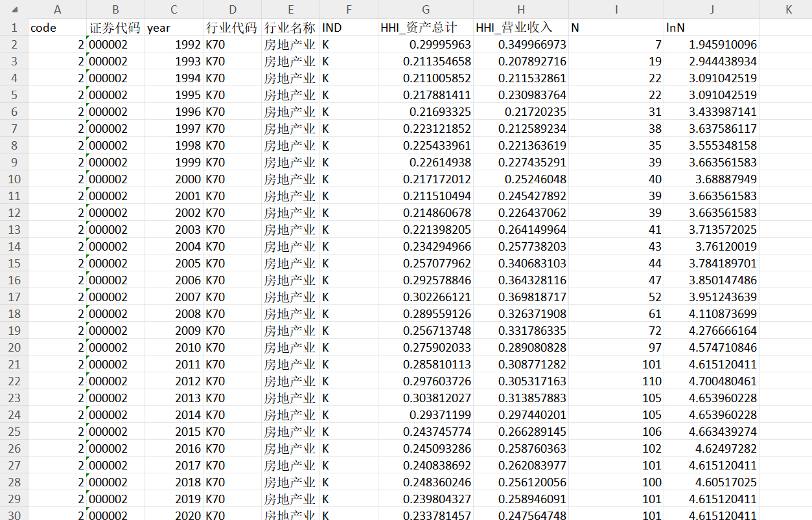Image resolution: width=812 pixels, height=520 pixels.
Task: Select cell with value 0.230983764
Action: (521, 95)
